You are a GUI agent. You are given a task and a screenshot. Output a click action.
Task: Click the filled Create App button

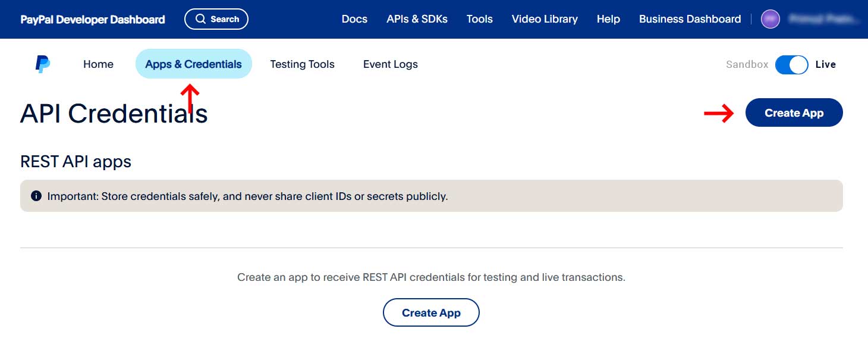[x=794, y=112]
